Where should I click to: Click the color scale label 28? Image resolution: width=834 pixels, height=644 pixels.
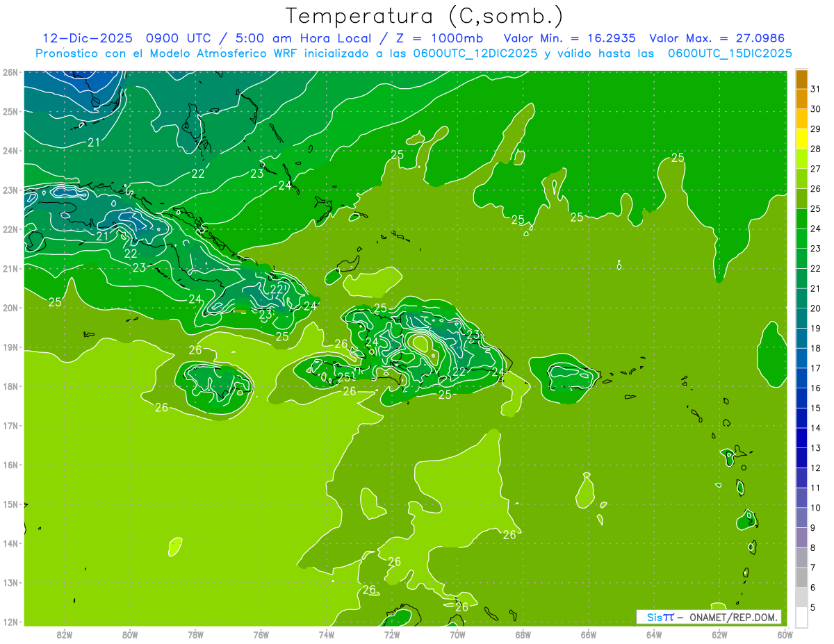pos(816,149)
